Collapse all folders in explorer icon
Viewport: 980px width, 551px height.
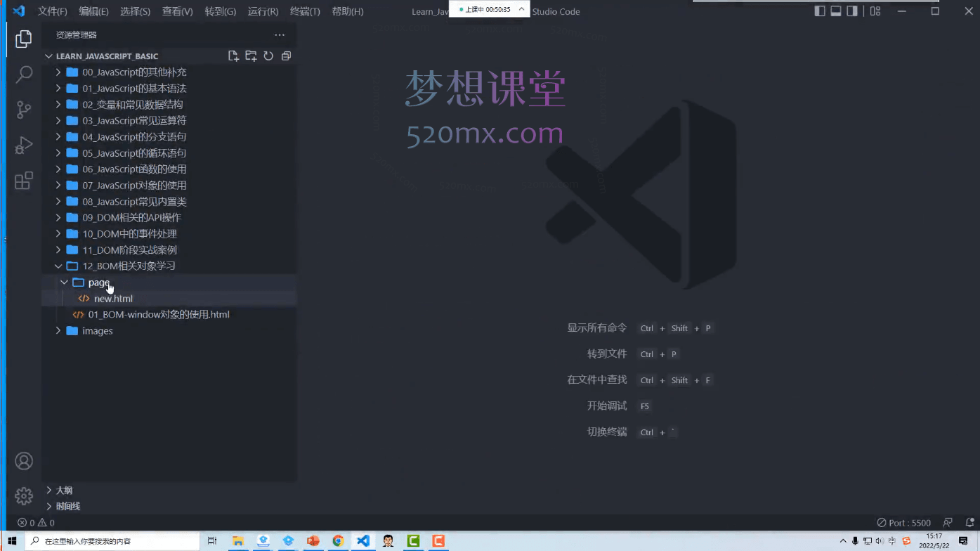(x=286, y=56)
